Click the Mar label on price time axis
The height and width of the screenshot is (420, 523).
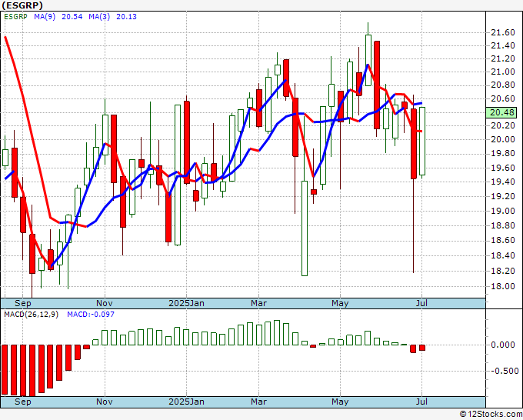coord(259,303)
